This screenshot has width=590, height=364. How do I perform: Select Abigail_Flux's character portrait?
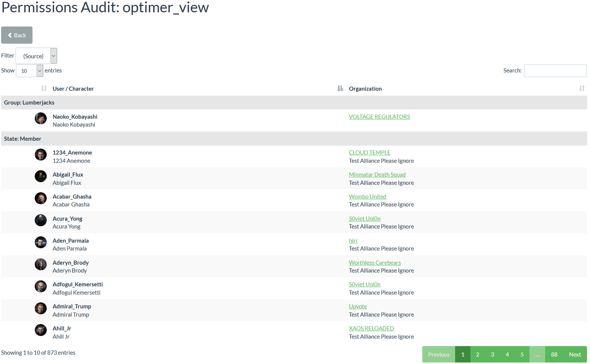click(41, 176)
